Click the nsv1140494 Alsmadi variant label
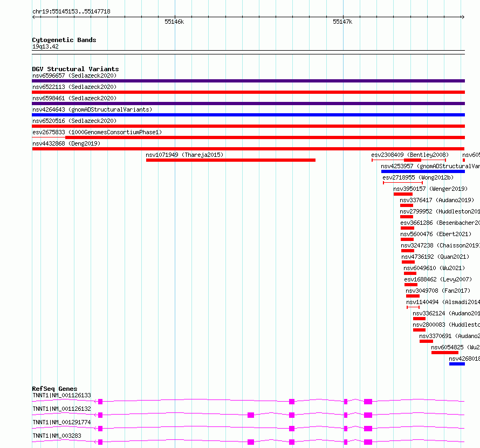Screen dimensions: 480x448 (443, 302)
